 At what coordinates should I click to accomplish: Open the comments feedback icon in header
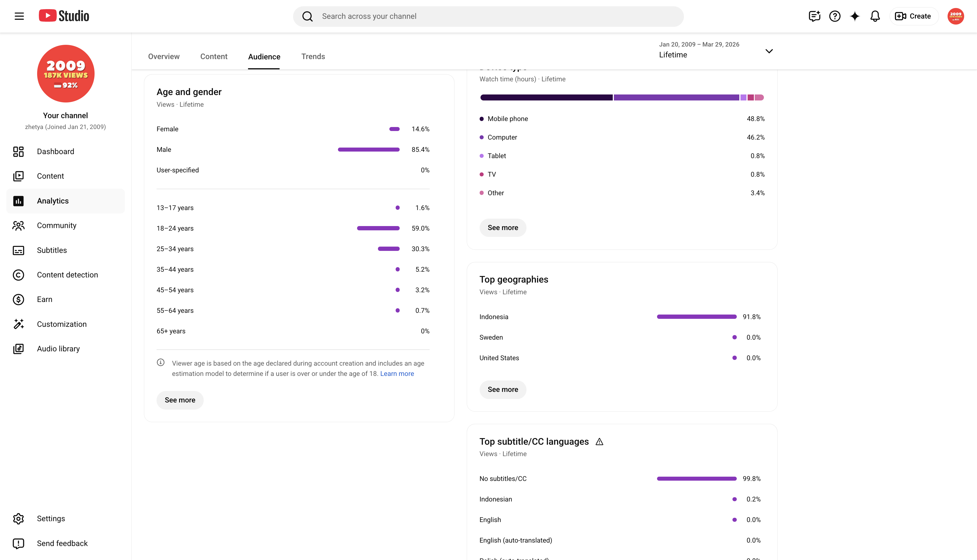pos(814,16)
